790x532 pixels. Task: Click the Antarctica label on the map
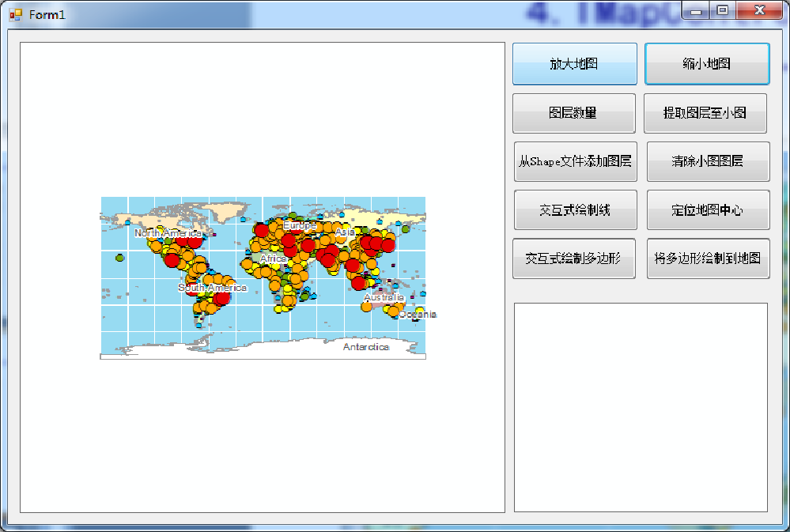pos(365,346)
